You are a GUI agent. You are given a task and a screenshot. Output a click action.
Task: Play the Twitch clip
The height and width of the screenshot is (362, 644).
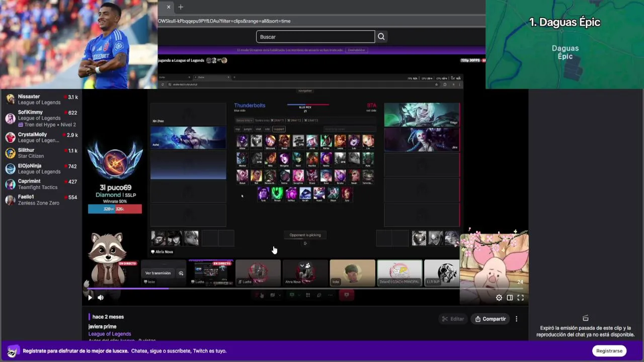coord(90,298)
